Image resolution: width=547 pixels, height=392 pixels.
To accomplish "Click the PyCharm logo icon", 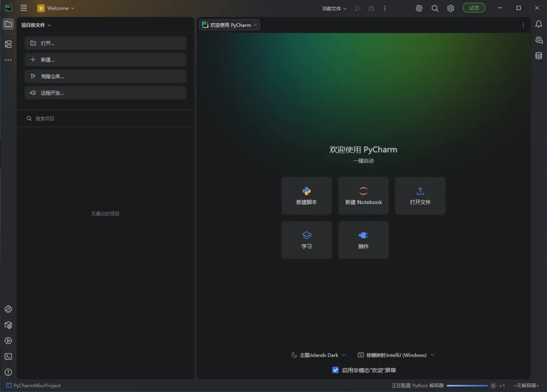I will (8, 8).
